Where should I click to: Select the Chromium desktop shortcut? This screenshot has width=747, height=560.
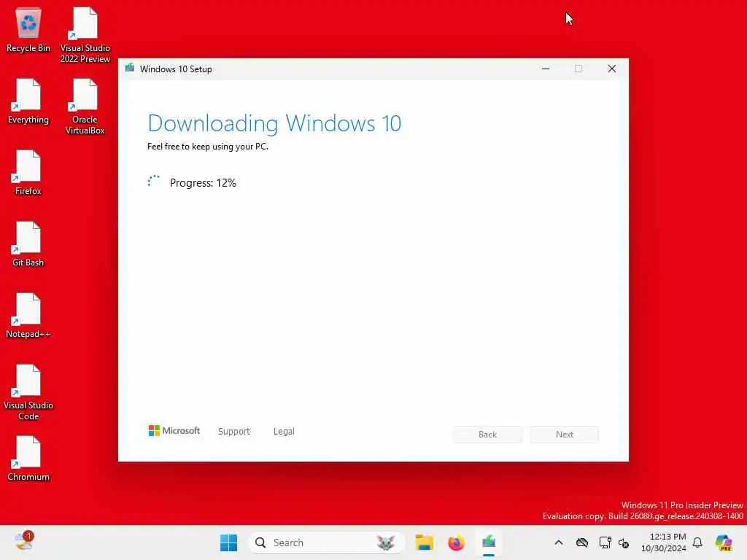click(x=28, y=459)
